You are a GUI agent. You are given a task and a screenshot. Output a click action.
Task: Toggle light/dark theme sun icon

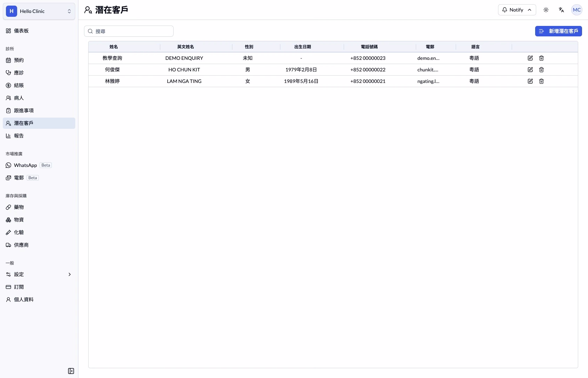pyautogui.click(x=546, y=10)
